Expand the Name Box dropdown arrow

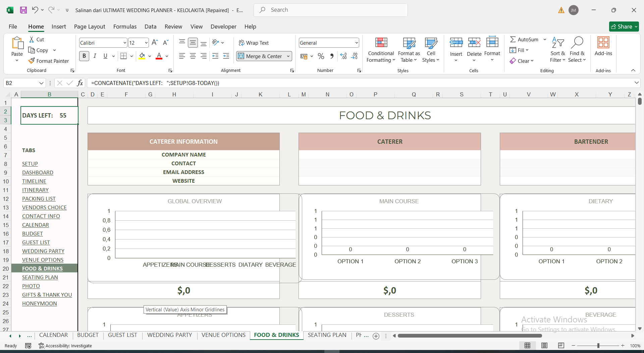point(41,83)
